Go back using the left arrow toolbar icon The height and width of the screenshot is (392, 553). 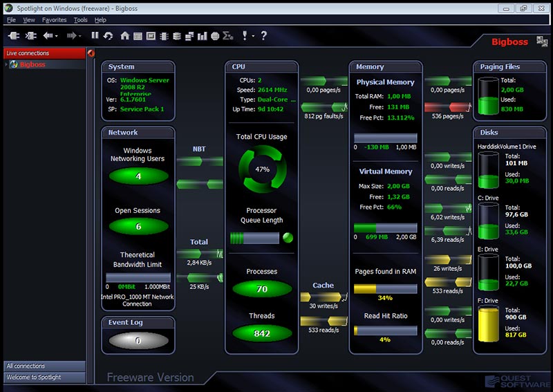(48, 36)
